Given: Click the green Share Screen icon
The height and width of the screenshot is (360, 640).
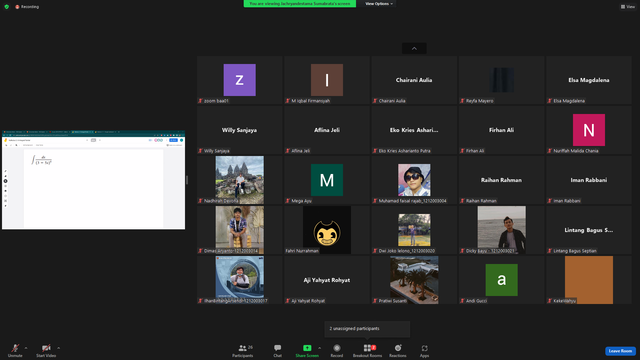Looking at the screenshot, I should 307,348.
